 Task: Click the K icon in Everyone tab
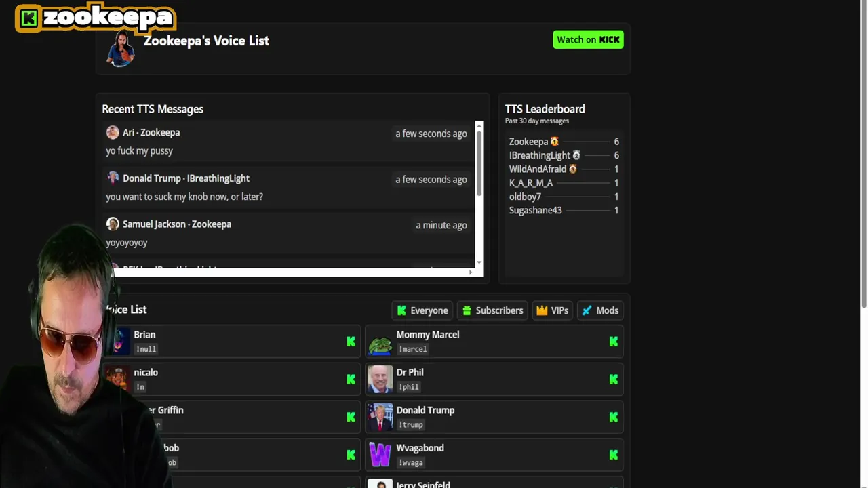[401, 310]
